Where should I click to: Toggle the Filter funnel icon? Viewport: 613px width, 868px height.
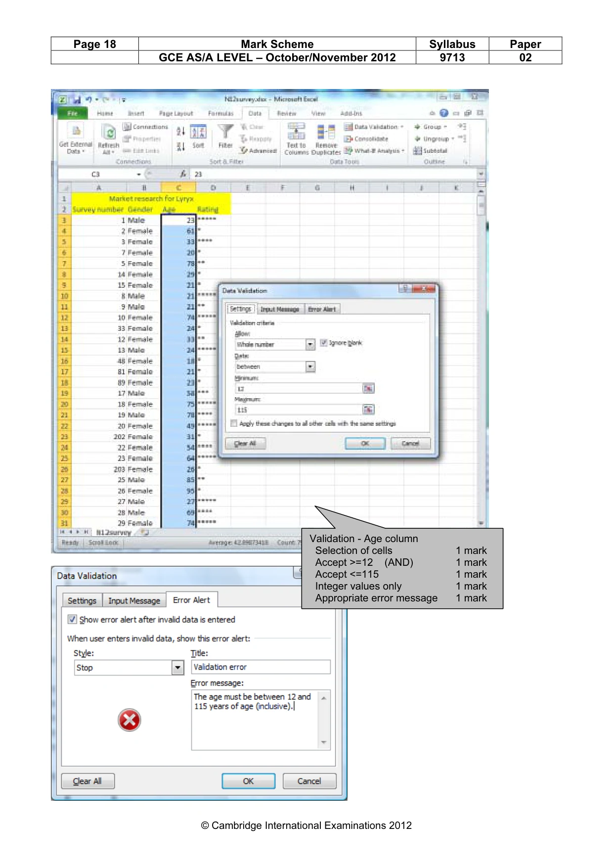click(x=225, y=132)
